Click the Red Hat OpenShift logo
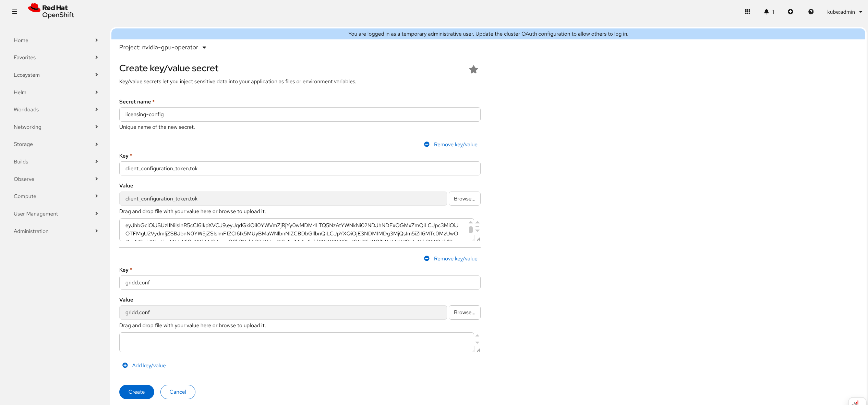The height and width of the screenshot is (405, 868). tap(51, 11)
